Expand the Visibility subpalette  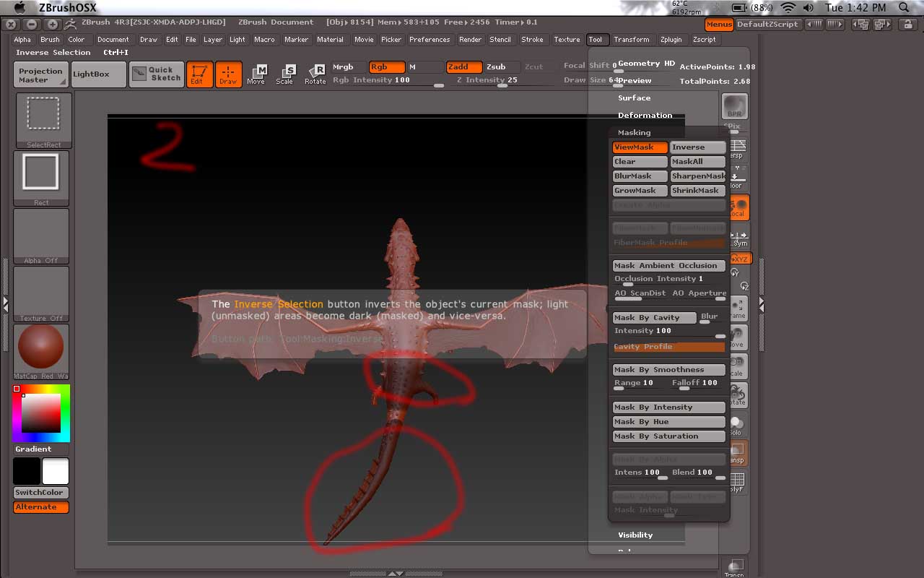pyautogui.click(x=635, y=535)
